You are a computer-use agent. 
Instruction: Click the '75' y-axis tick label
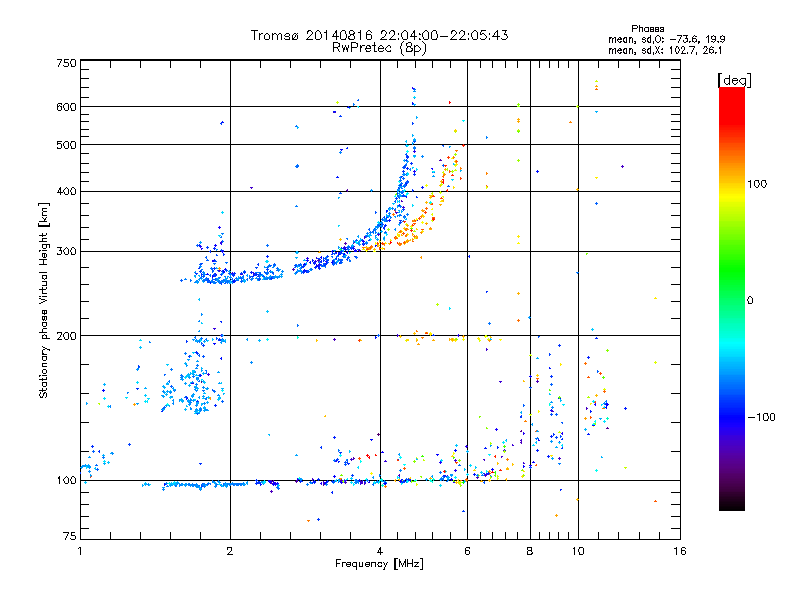click(70, 536)
